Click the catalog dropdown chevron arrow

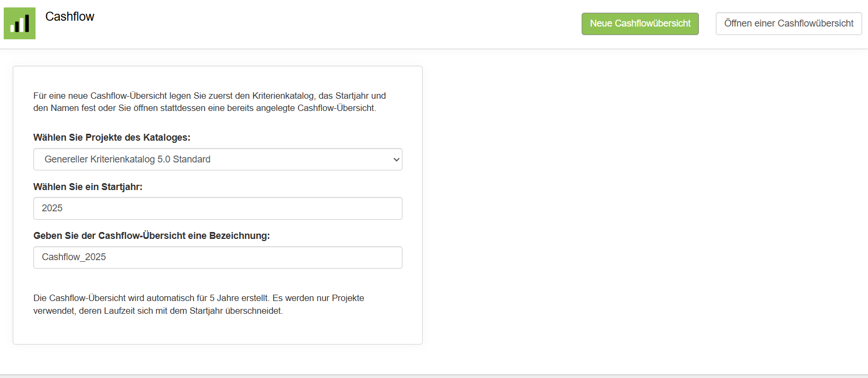(396, 160)
